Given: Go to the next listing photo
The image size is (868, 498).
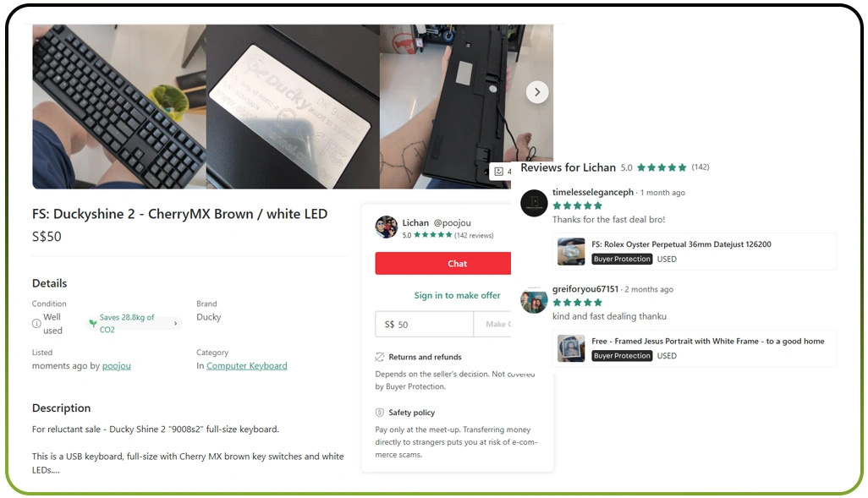Looking at the screenshot, I should click(536, 92).
